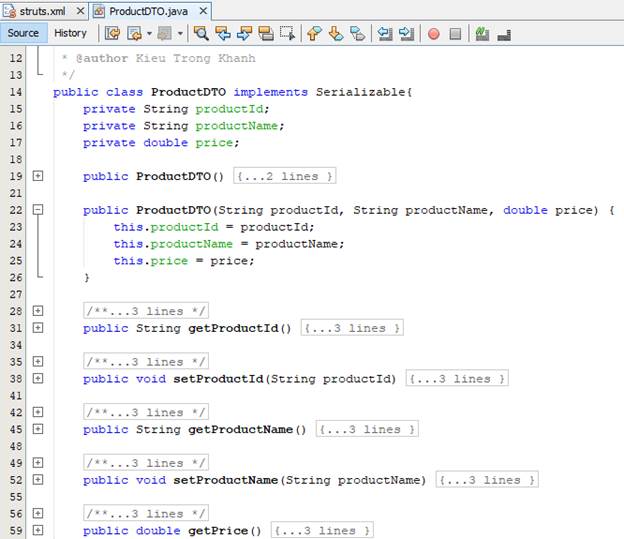Switch to the Source view
This screenshot has width=624, height=539.
coord(23,33)
